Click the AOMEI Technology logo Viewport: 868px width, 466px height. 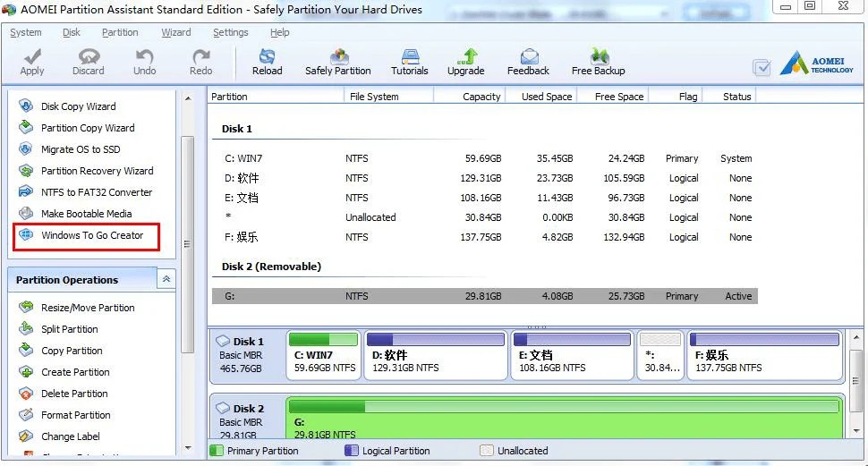[816, 64]
